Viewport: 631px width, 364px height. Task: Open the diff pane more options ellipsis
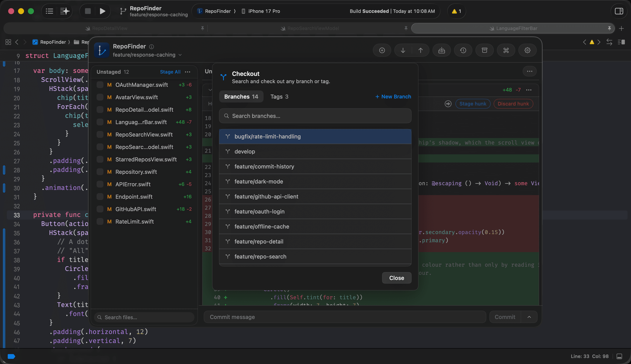[530, 71]
